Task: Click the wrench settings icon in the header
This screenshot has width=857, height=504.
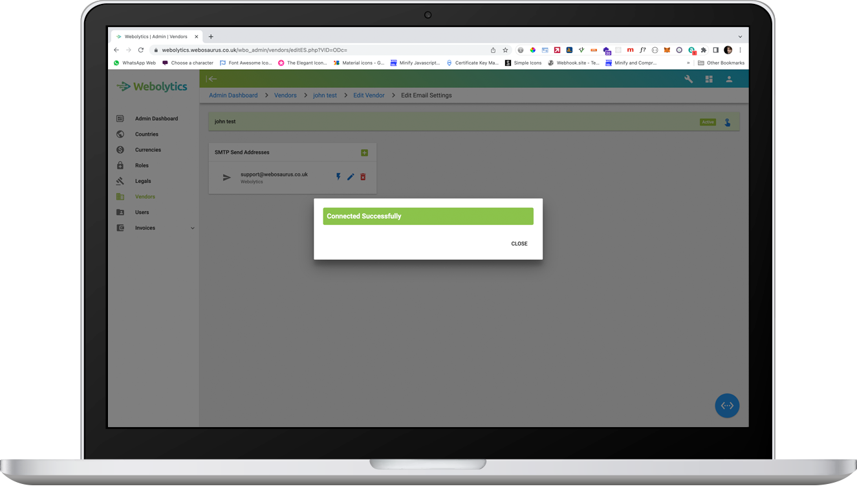Action: click(689, 79)
